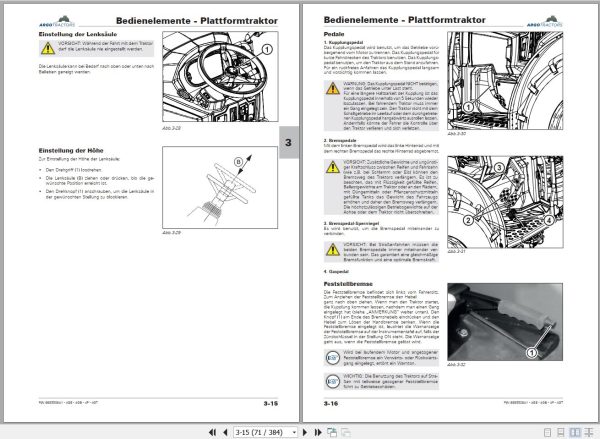Select two-page continuous scrolling view
This screenshot has height=439, width=600.
tap(589, 432)
